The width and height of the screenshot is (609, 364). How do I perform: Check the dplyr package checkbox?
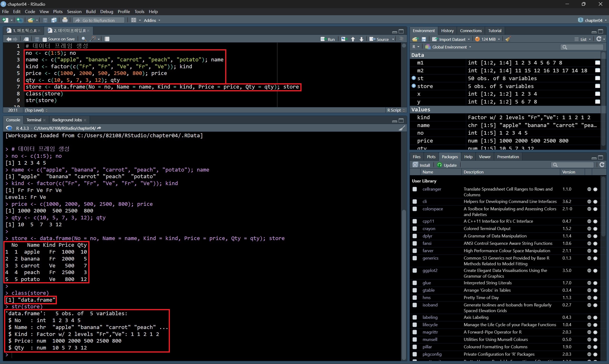point(415,236)
